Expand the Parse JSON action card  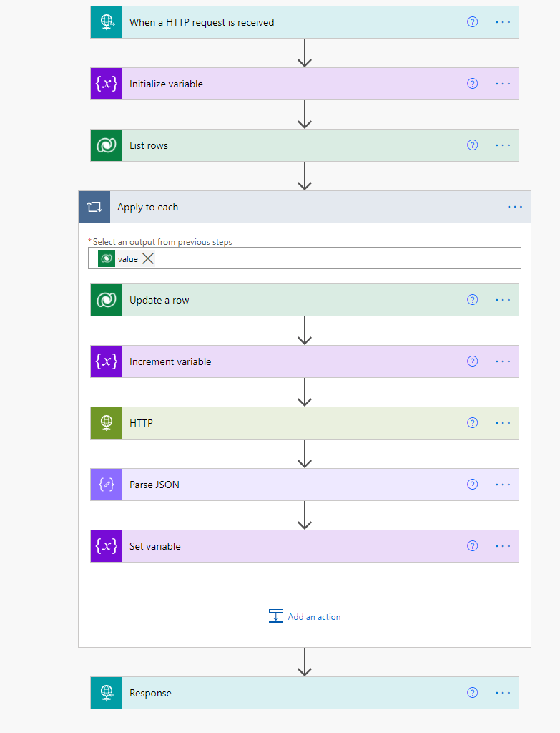(x=286, y=485)
